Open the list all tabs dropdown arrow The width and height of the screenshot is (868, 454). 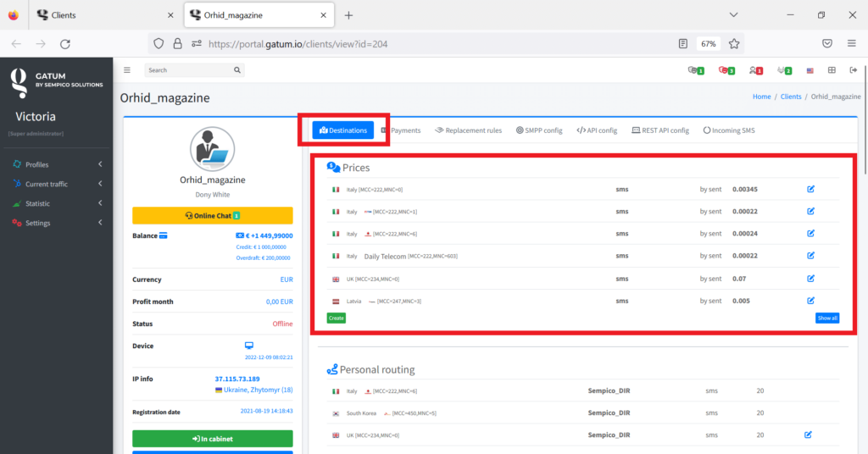coord(733,15)
